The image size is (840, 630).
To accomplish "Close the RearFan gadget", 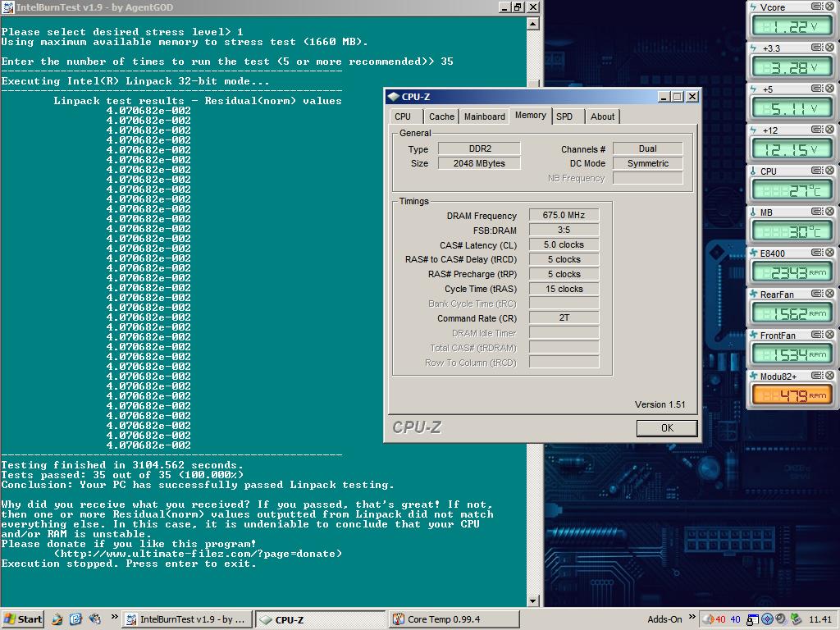I will [829, 294].
